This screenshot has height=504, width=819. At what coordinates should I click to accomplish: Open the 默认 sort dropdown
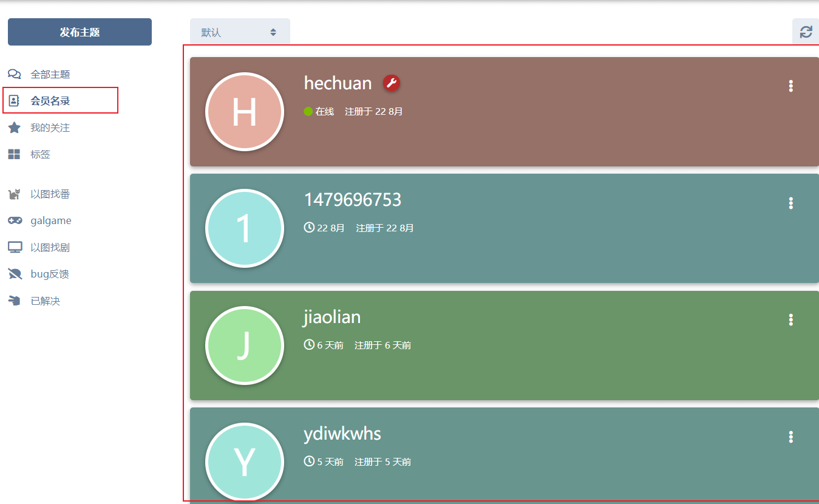[240, 32]
